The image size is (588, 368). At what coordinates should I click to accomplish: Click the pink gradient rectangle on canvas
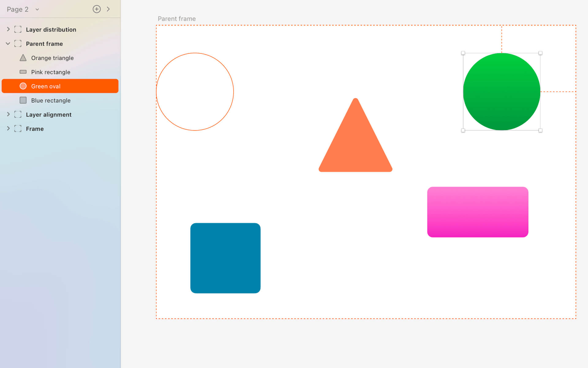point(477,212)
